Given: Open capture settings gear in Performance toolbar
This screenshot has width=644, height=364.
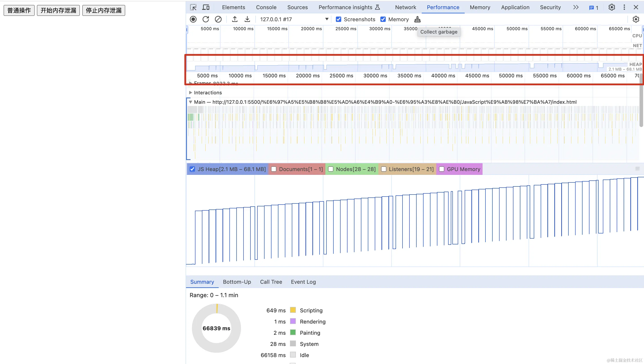Looking at the screenshot, I should (636, 19).
